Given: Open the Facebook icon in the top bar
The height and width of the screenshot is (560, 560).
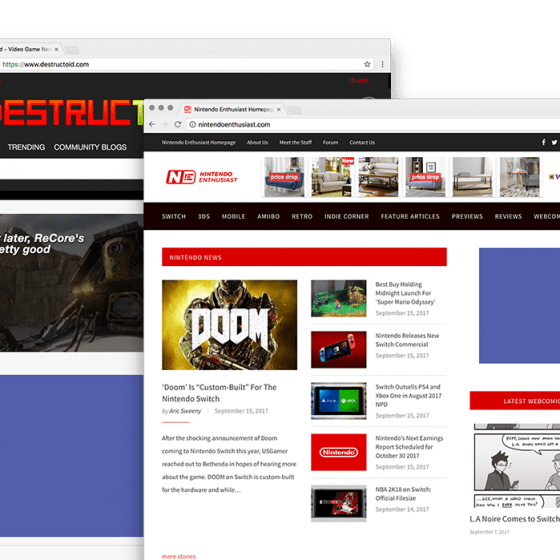Looking at the screenshot, I should coord(543,142).
